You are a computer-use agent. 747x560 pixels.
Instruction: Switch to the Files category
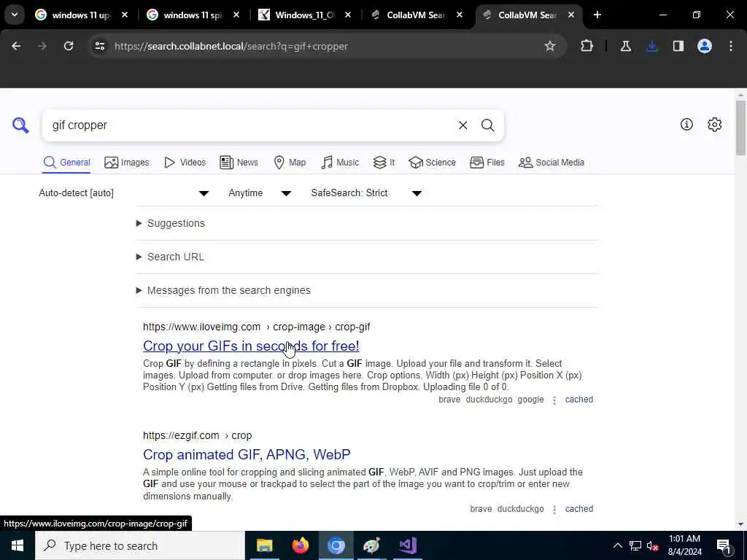487,163
